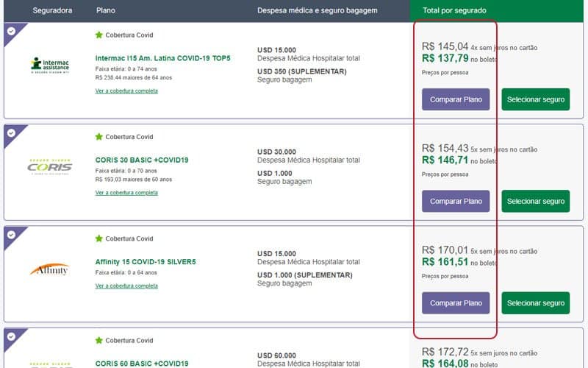Click green star in CORIS 30 card
Viewport: 588px width, 368px height.
click(99, 137)
